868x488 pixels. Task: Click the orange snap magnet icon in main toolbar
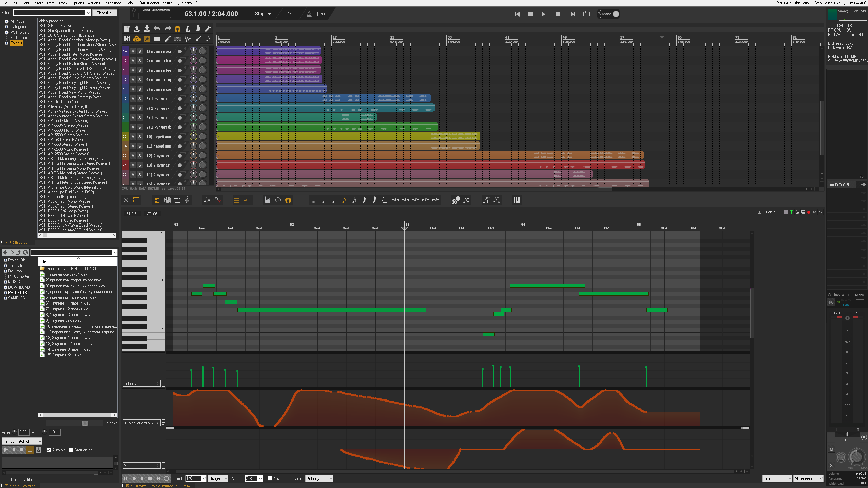pos(177,29)
